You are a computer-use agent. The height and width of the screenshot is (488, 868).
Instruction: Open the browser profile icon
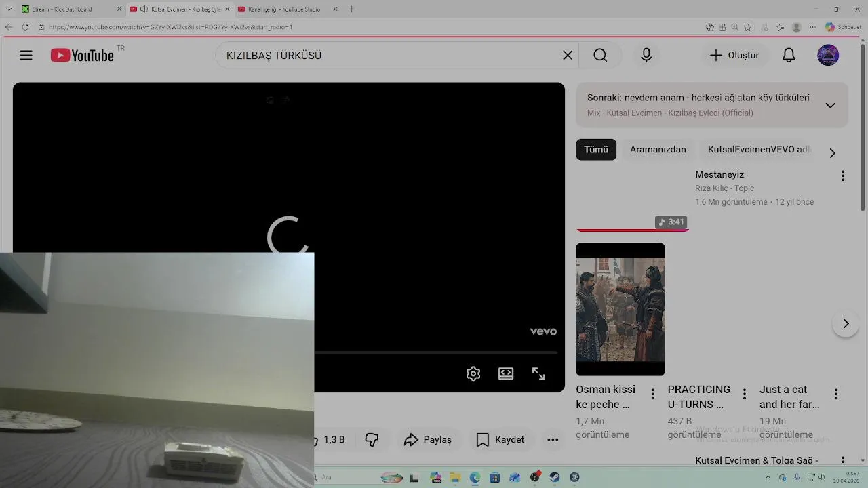797,27
